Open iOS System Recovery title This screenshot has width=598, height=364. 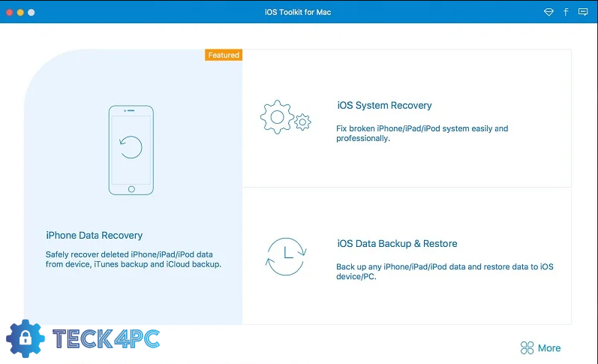tap(384, 105)
